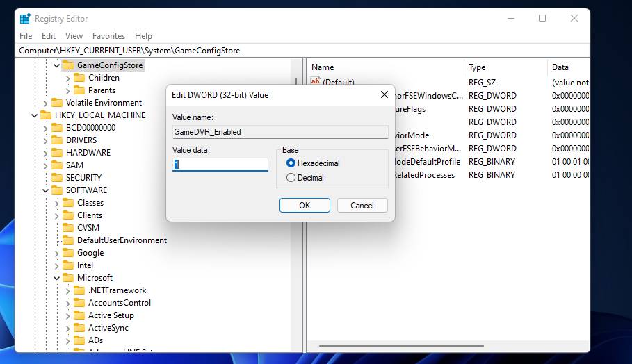This screenshot has height=364, width=632.
Task: Click the BCD00000000 folder icon
Action: 57,128
